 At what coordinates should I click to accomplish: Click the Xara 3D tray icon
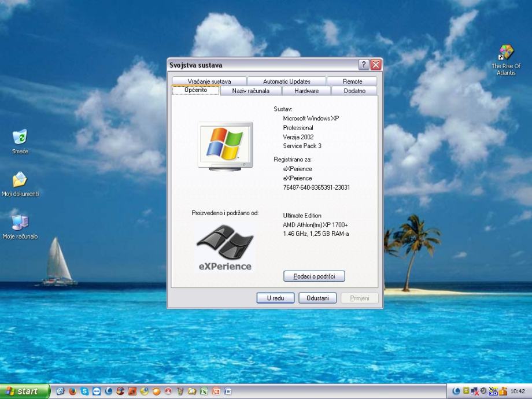[x=493, y=391]
